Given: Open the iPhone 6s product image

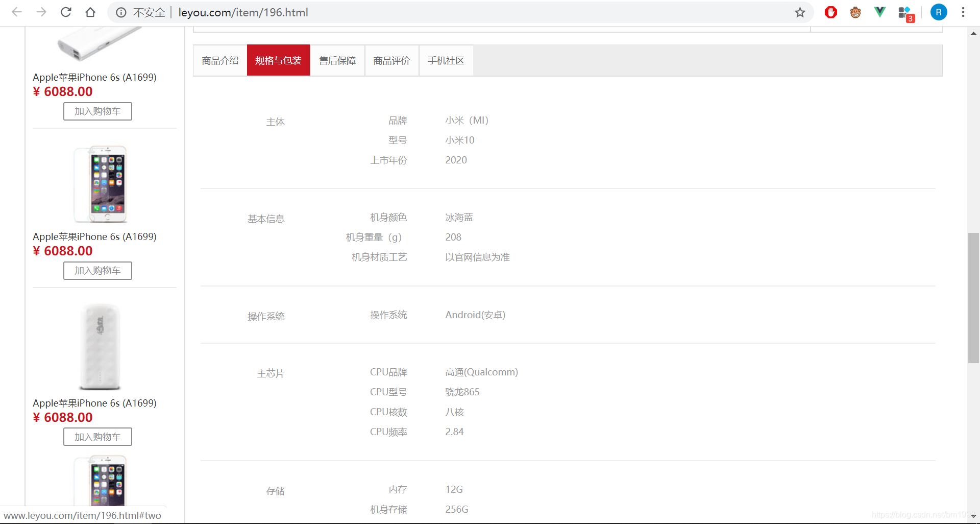Looking at the screenshot, I should (x=101, y=184).
